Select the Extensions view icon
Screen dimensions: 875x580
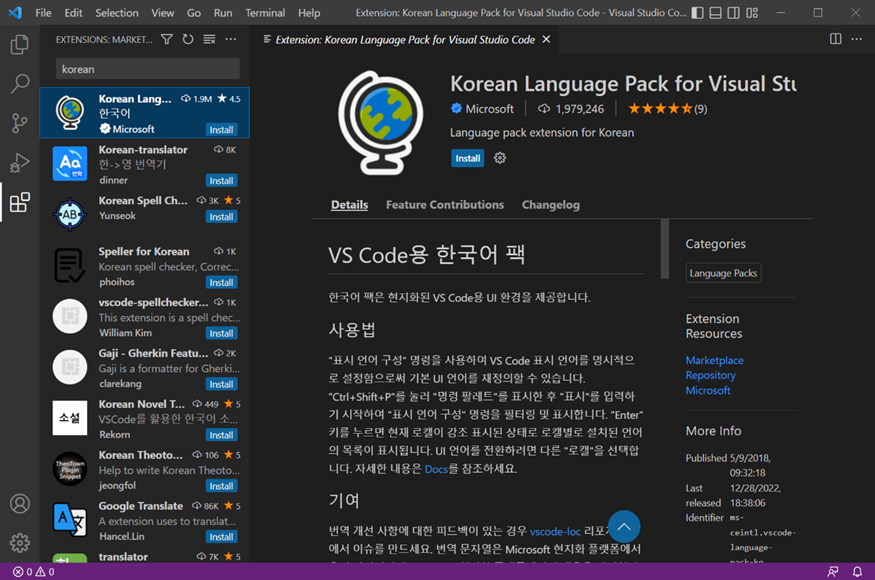[x=20, y=202]
